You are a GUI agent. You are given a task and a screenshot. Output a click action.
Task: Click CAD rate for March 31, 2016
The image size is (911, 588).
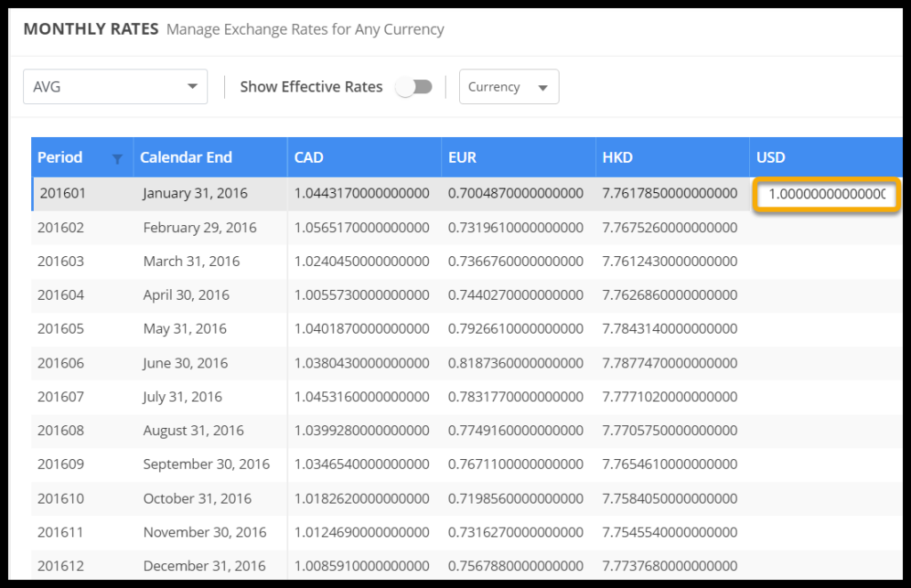pos(361,262)
